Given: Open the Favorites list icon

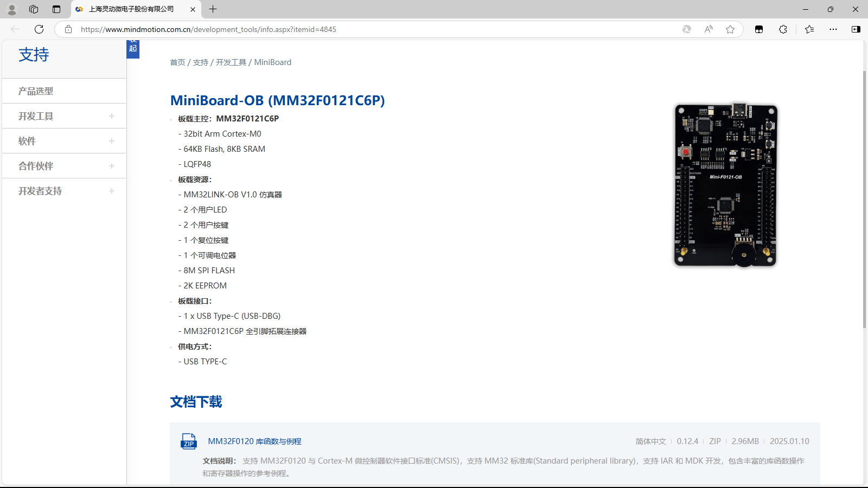Looking at the screenshot, I should tap(809, 29).
